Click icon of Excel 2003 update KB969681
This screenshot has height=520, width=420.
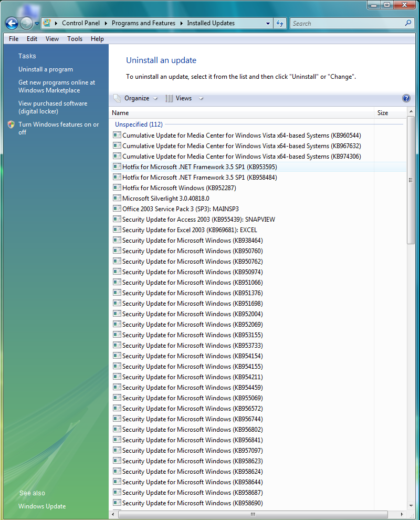(x=117, y=230)
